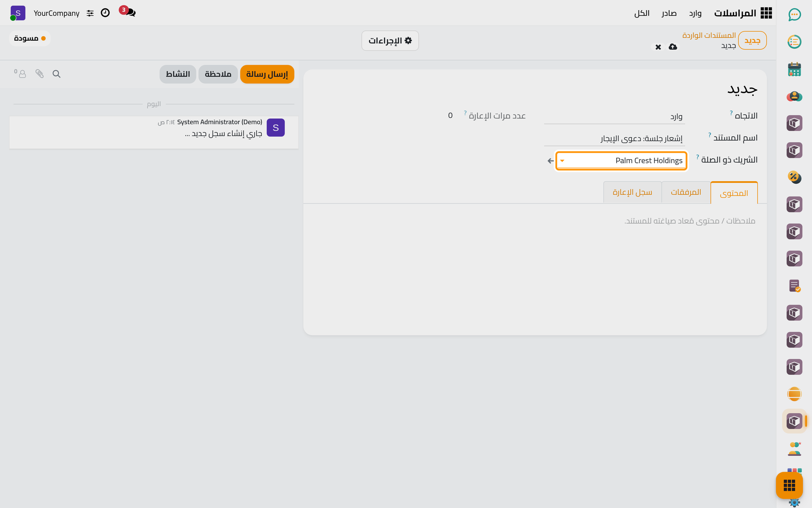
Task: Search messages with the magnifier icon
Action: (x=56, y=74)
